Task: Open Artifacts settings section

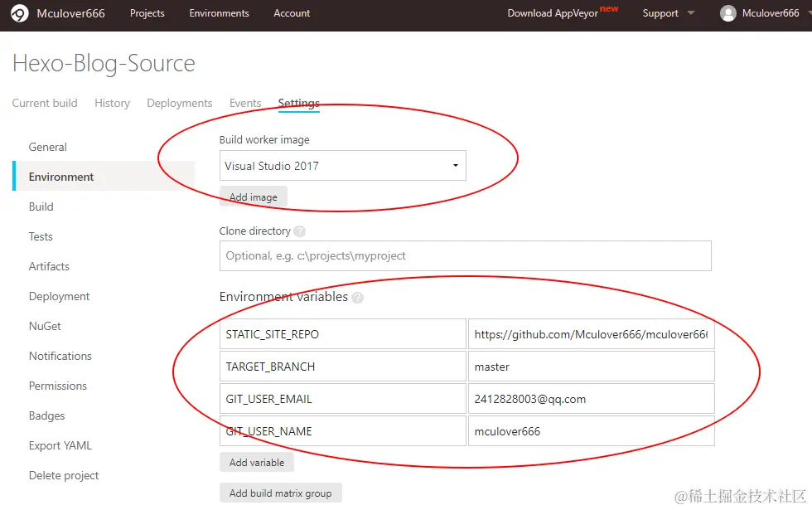Action: point(49,266)
